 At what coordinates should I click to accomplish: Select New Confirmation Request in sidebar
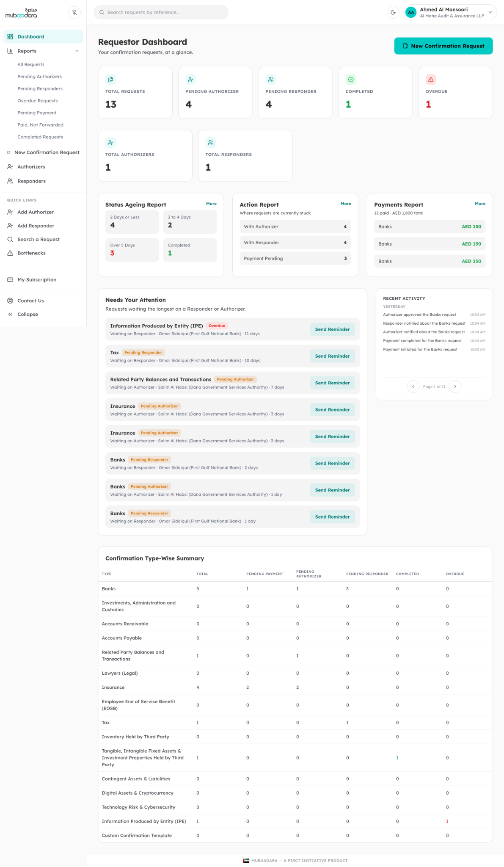point(43,152)
